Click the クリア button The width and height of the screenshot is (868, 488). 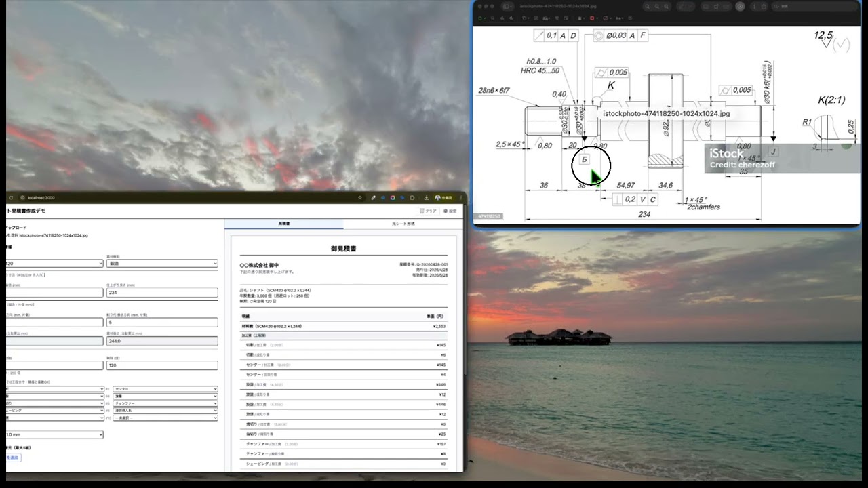coord(429,211)
